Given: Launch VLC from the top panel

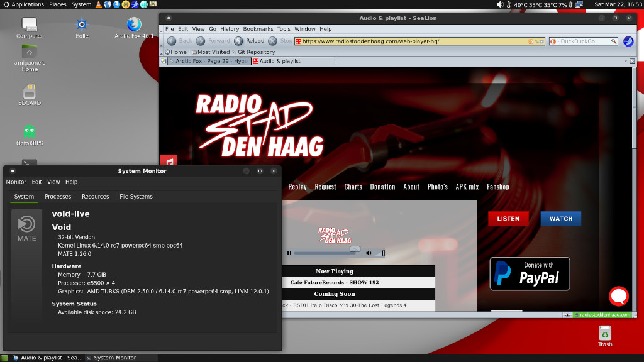Looking at the screenshot, I should tap(99, 4).
